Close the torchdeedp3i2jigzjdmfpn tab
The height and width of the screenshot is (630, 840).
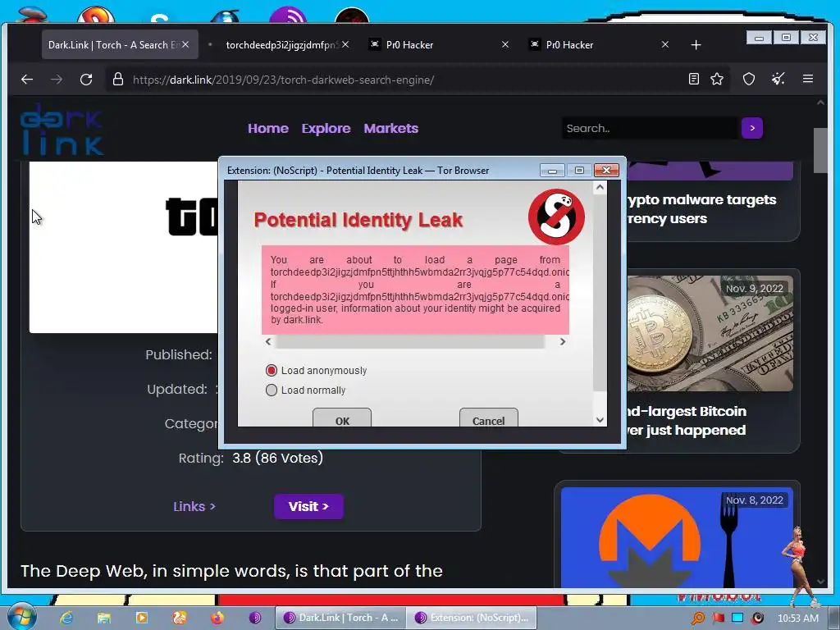click(345, 44)
